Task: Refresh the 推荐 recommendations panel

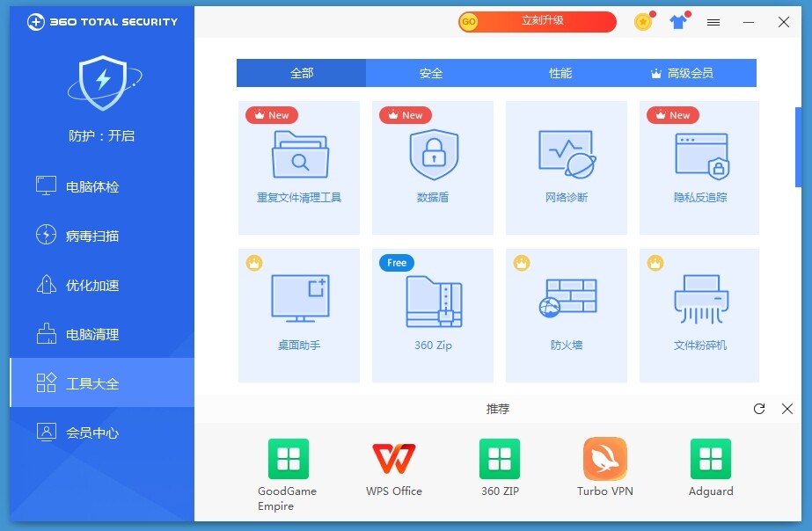Action: point(759,409)
